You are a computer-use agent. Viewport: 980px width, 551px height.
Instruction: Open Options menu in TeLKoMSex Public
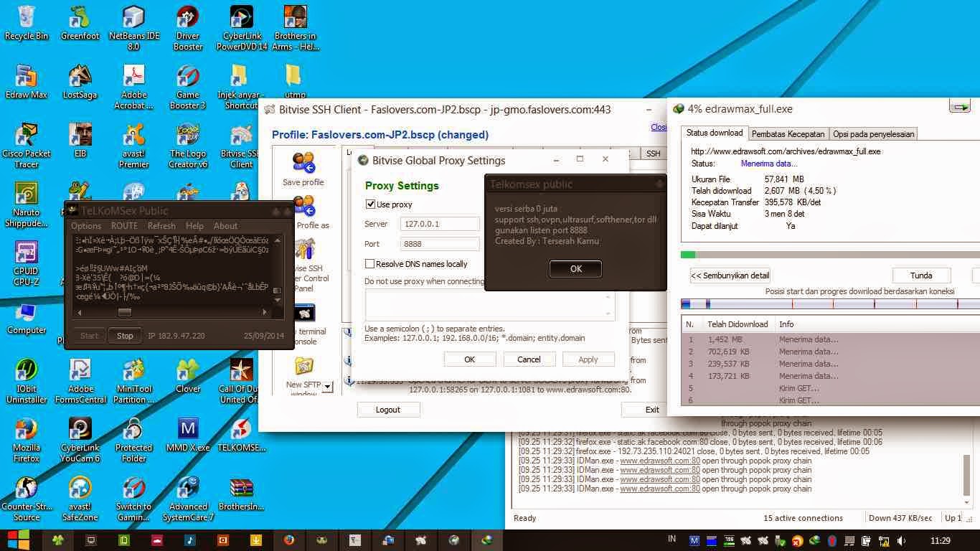pos(86,225)
